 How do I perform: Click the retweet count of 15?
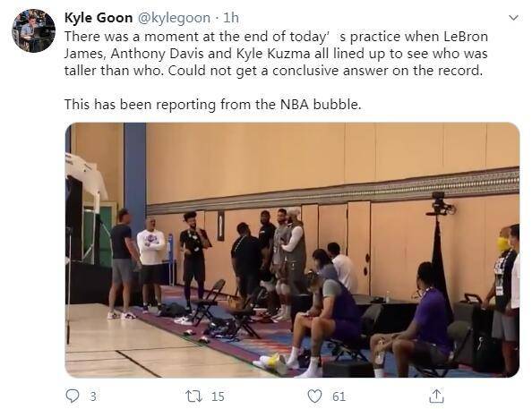click(x=218, y=396)
